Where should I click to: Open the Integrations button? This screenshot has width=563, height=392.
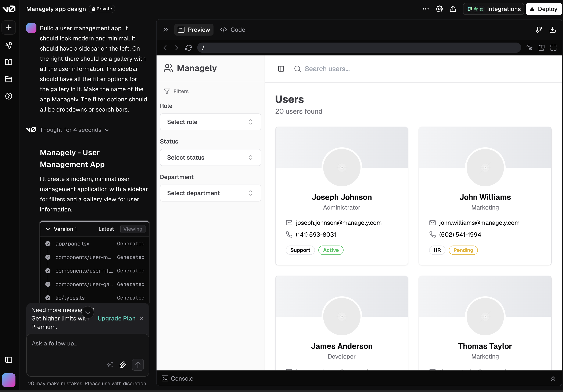(493, 9)
